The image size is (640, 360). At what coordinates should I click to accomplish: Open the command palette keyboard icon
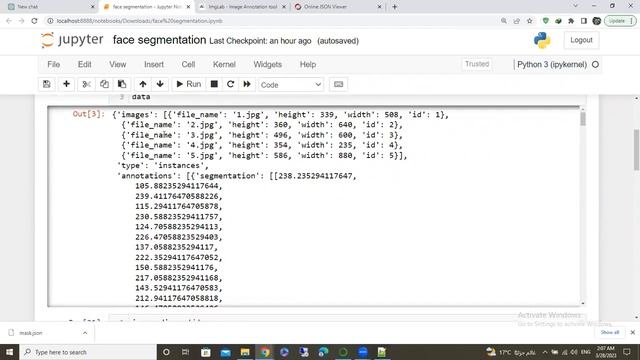tap(338, 84)
